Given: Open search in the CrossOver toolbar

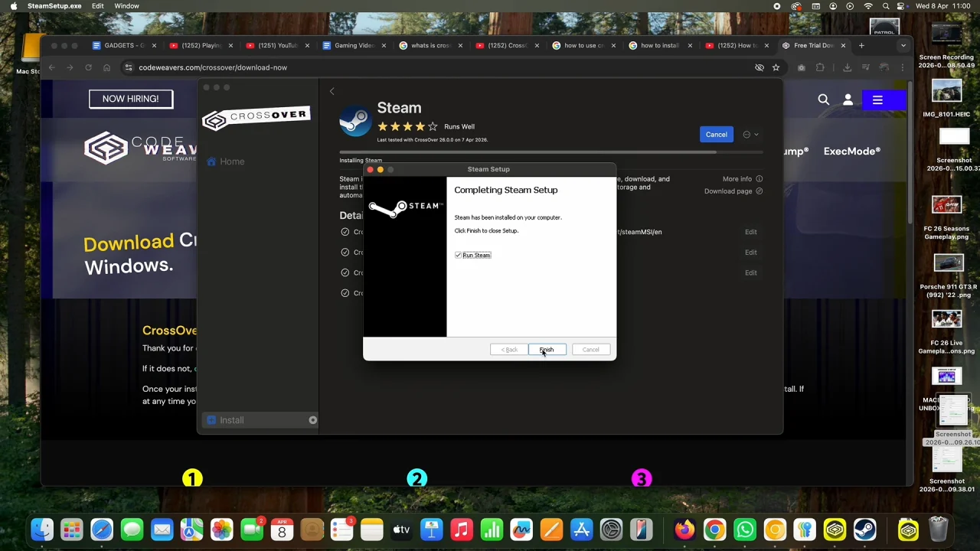Looking at the screenshot, I should coord(824,99).
